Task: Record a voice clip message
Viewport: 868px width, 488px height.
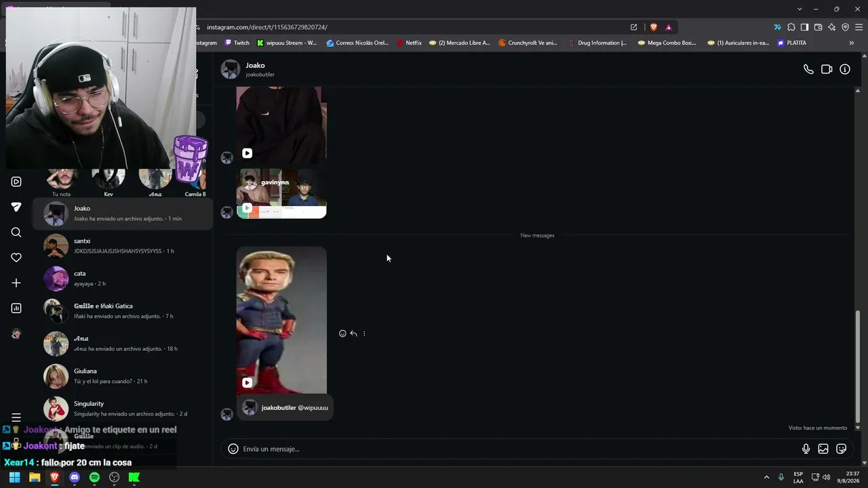Action: point(806,449)
